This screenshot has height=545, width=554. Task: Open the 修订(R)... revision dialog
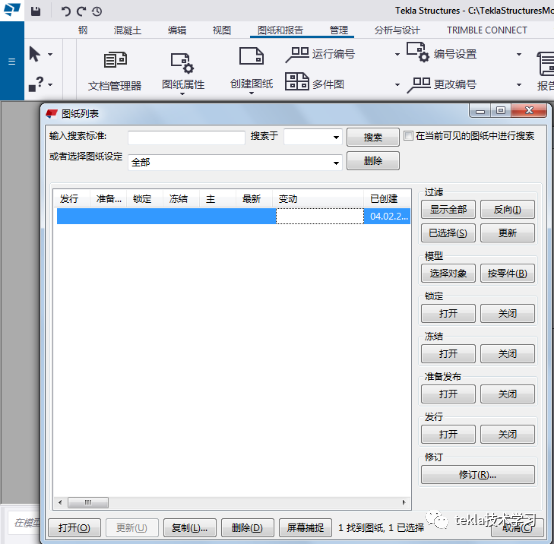click(x=478, y=475)
